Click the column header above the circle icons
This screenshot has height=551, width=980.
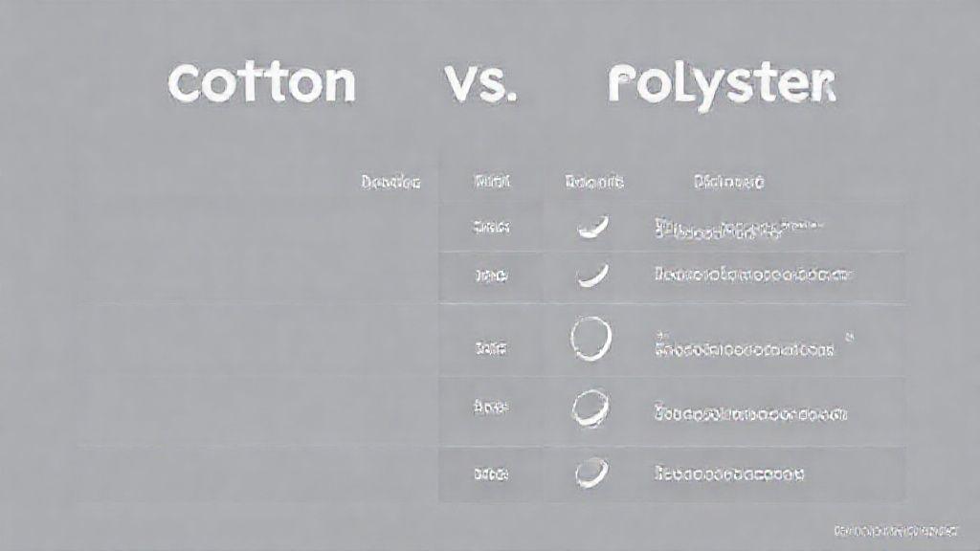click(593, 181)
